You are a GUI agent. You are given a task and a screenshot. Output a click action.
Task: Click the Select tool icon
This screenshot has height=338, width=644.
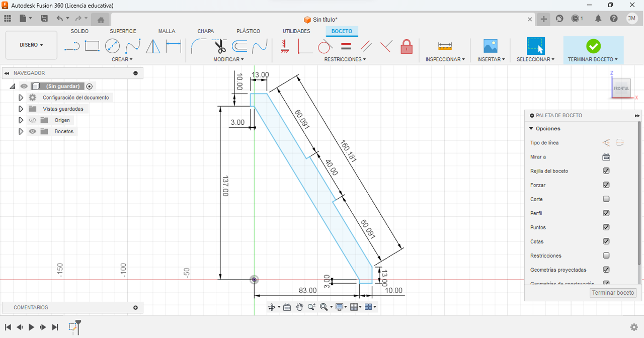[536, 46]
